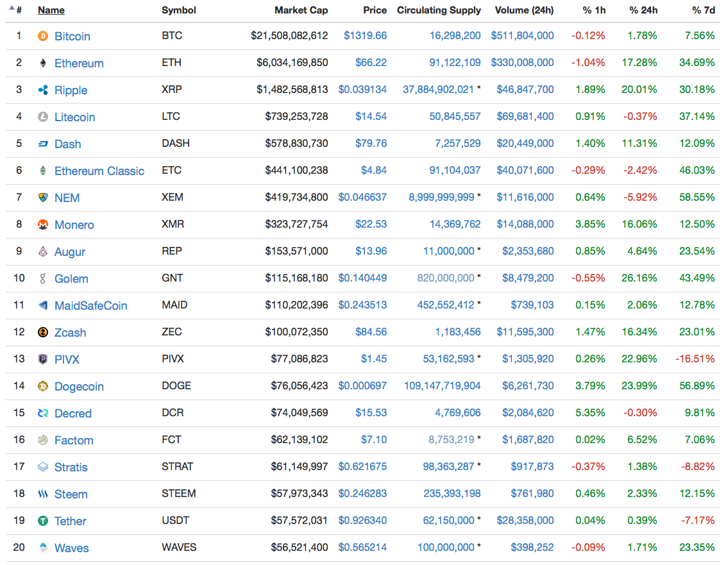
Task: Click Golem supply 820,000,000
Action: [446, 278]
